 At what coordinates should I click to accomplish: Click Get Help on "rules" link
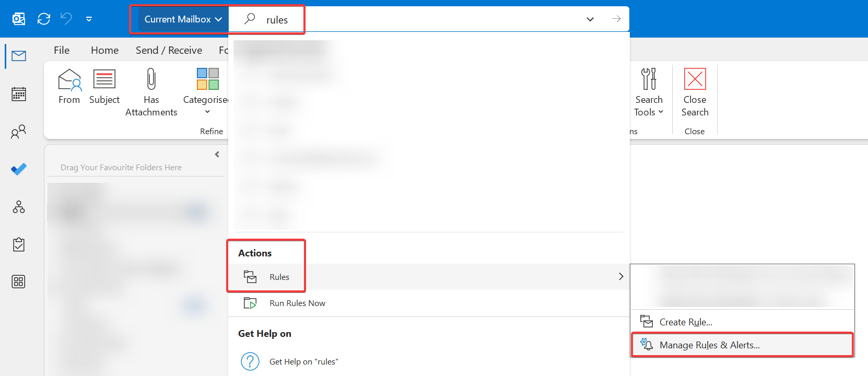point(303,361)
